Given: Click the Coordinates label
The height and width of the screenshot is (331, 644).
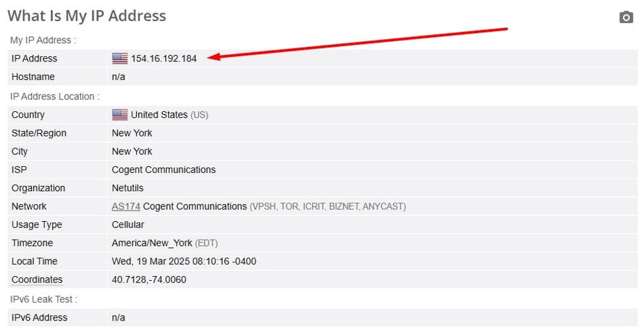Looking at the screenshot, I should tap(37, 280).
